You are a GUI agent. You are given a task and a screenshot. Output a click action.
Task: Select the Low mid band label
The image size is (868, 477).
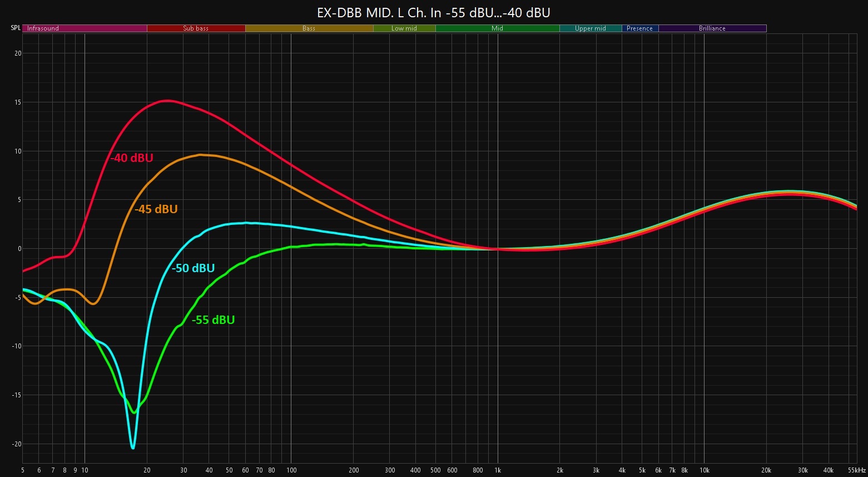404,28
